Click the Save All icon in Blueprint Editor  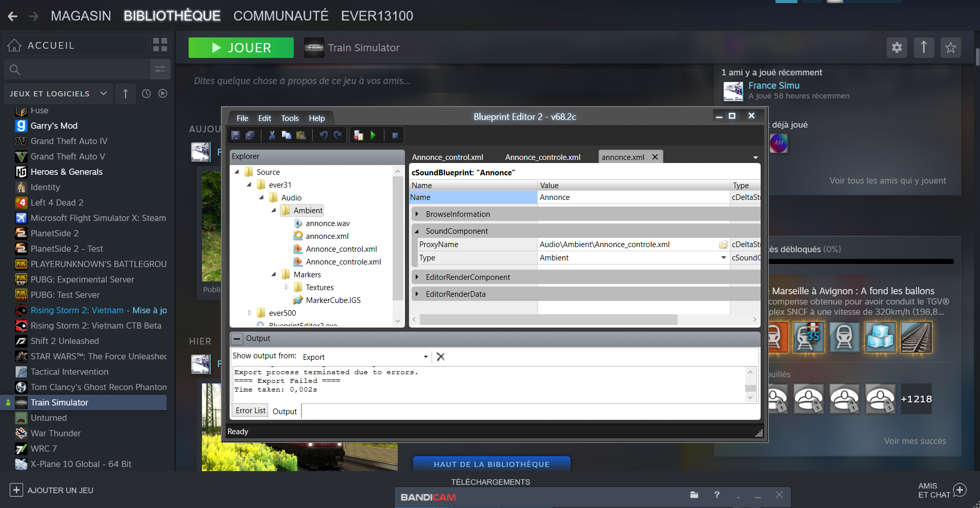[x=250, y=135]
